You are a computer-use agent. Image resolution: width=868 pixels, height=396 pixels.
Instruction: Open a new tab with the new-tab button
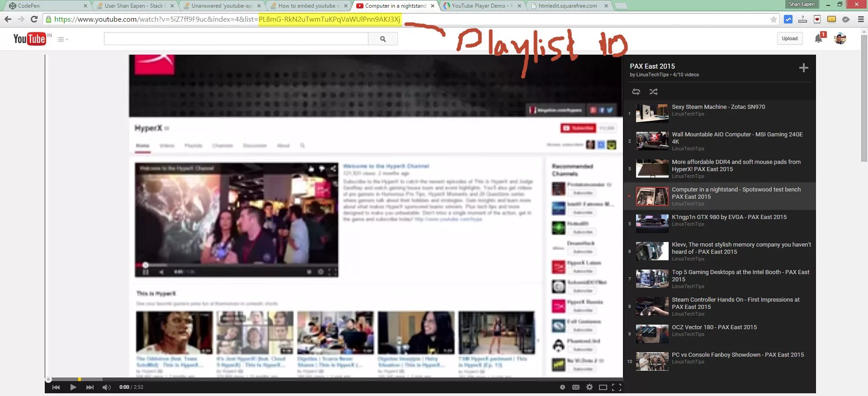(x=621, y=6)
